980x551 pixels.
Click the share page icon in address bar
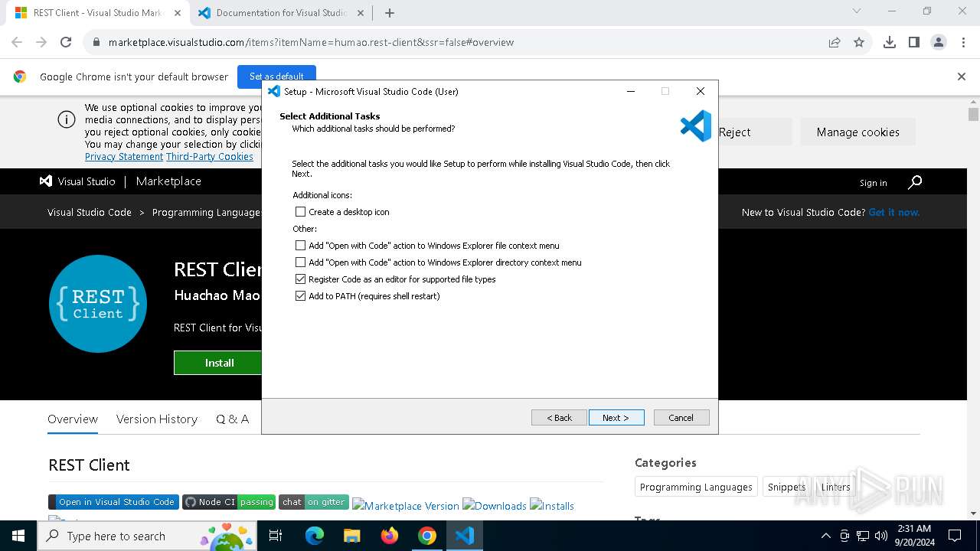[x=835, y=42]
